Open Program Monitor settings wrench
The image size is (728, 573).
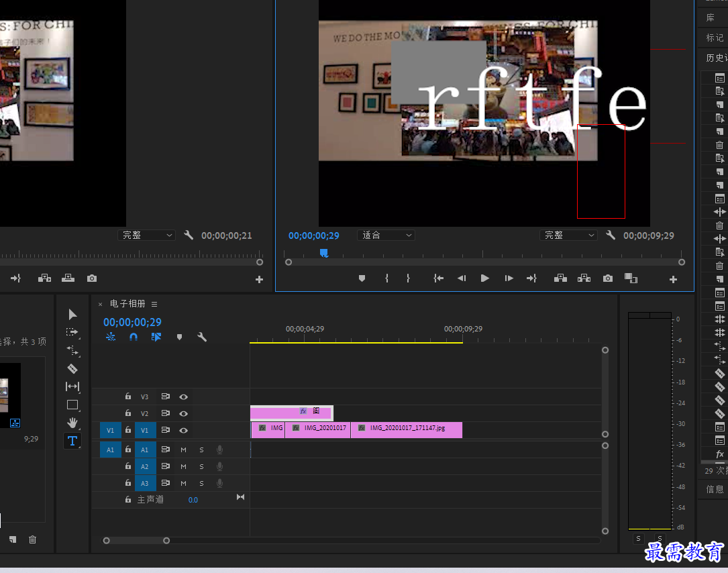611,235
